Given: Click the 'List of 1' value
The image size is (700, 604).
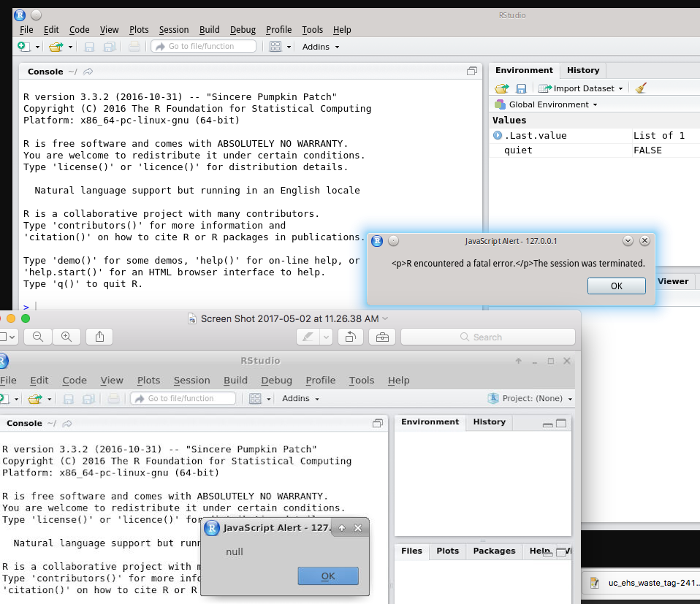Looking at the screenshot, I should pyautogui.click(x=659, y=136).
